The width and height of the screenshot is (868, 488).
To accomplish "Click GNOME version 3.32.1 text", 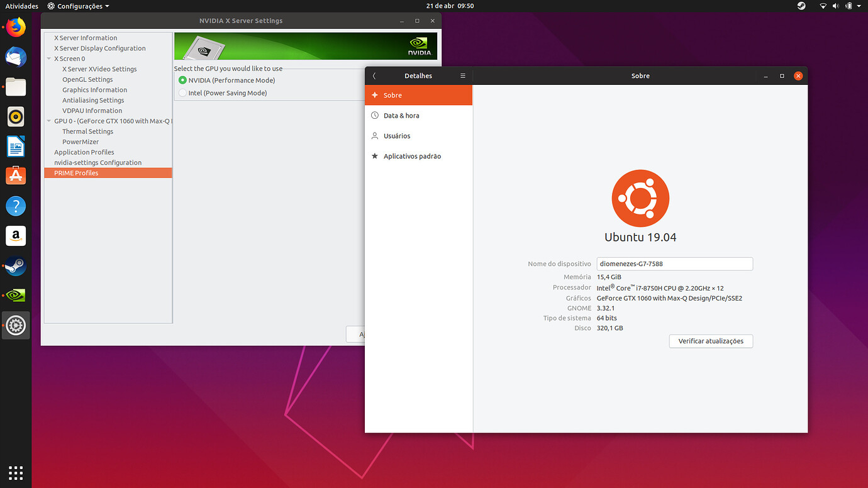I will tap(606, 308).
